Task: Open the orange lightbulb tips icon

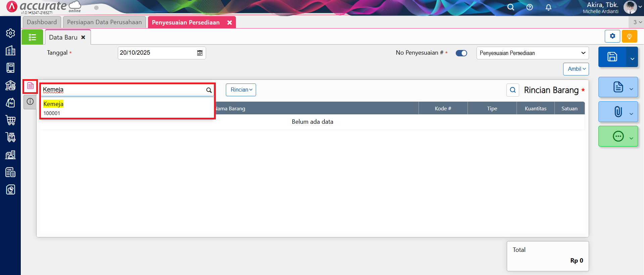Action: tap(629, 36)
